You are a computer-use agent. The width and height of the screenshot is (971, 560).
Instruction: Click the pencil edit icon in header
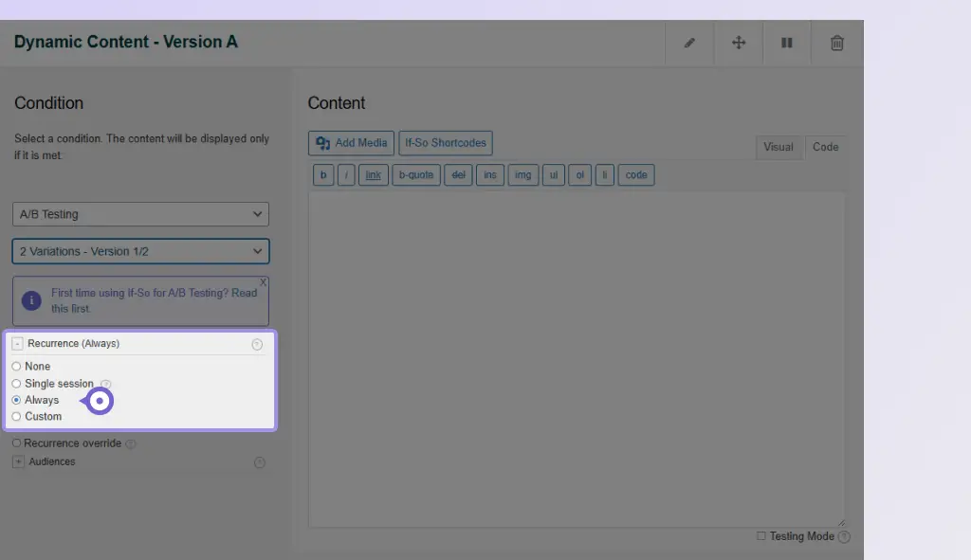point(689,43)
